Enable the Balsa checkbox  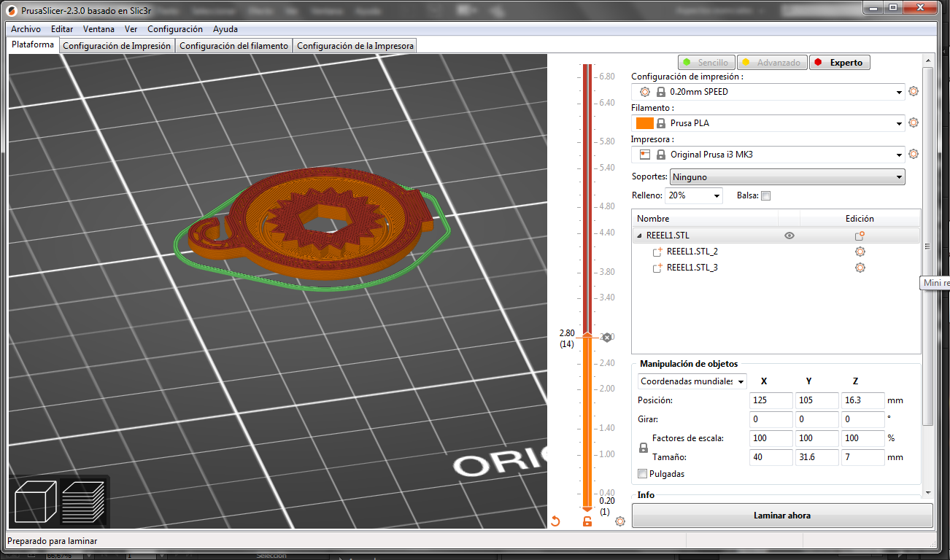[765, 195]
